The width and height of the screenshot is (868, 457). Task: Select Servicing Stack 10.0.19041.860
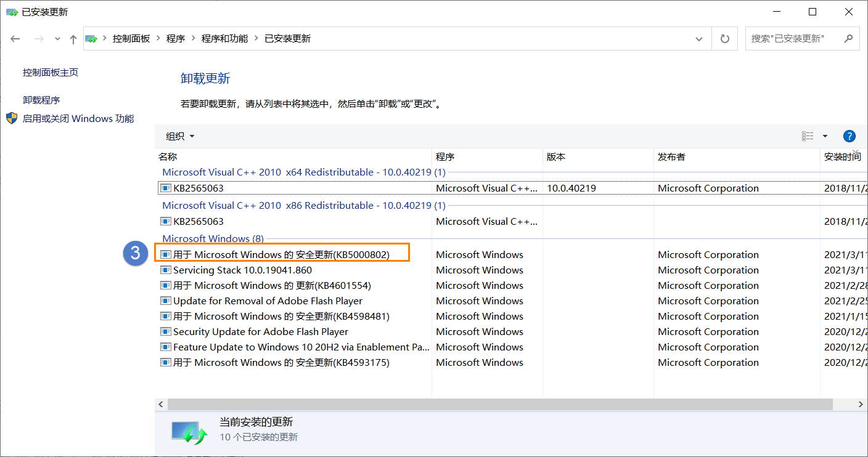click(242, 270)
